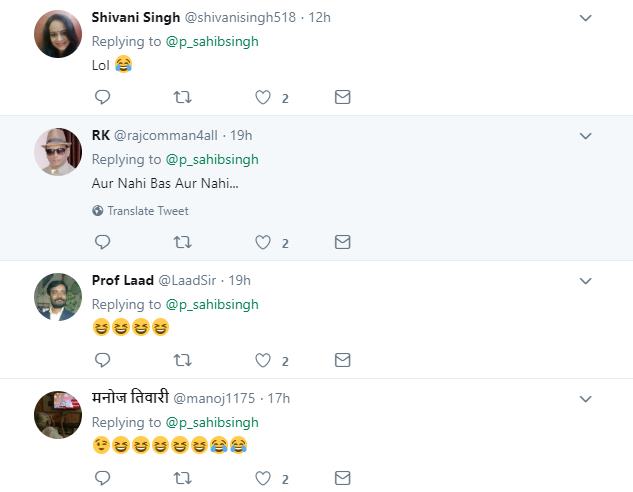Expand options chevron on Shivani Singh's tweet
Image resolution: width=633 pixels, height=492 pixels.
tap(586, 18)
